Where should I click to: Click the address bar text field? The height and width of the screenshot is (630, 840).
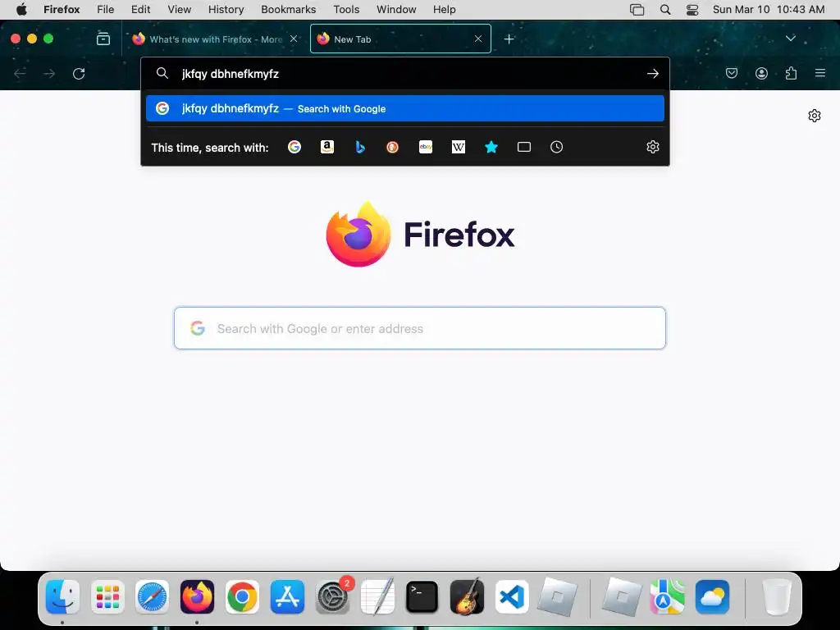tap(407, 74)
